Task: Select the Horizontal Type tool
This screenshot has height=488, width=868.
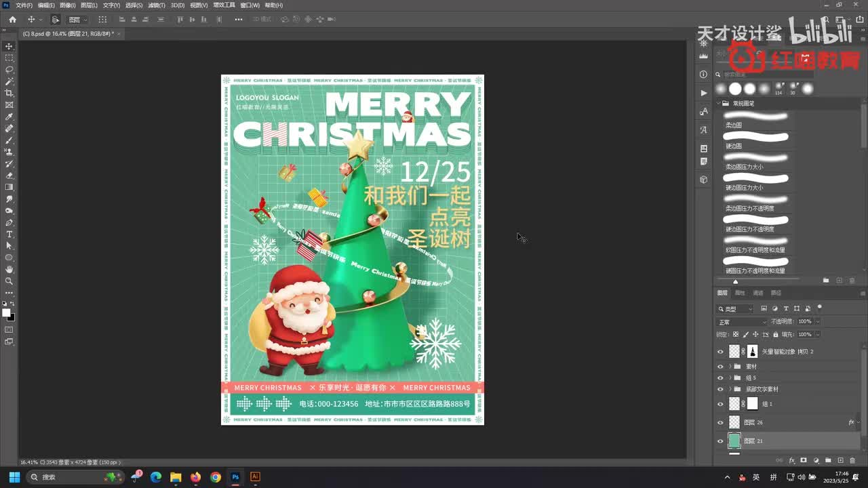Action: coord(9,234)
